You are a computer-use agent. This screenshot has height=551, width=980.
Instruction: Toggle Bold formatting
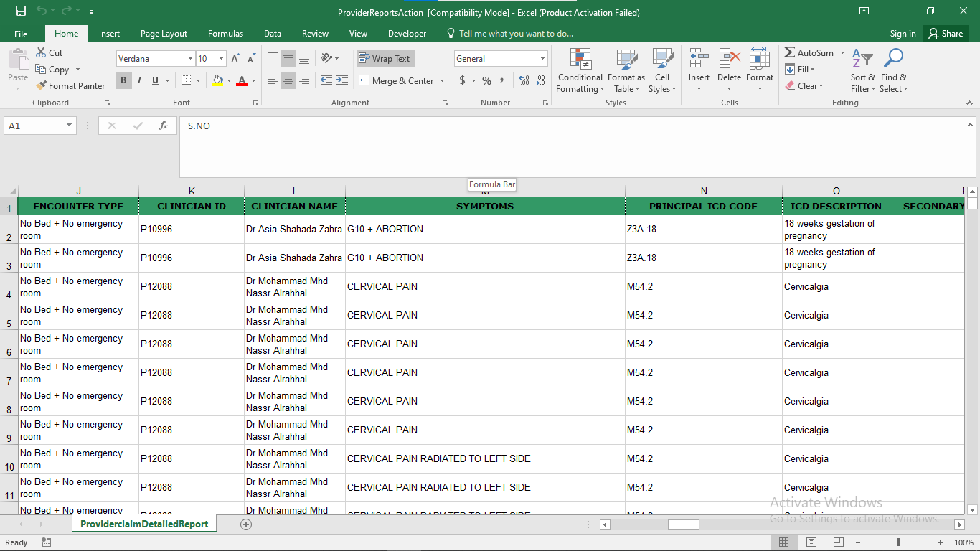(x=124, y=80)
